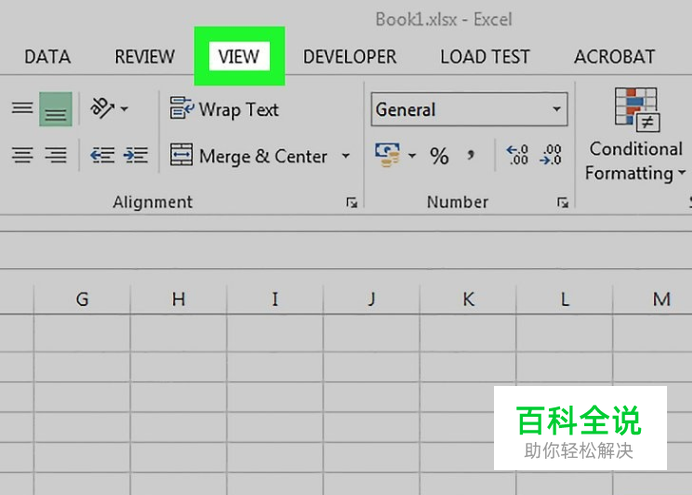Expand Merge & Center dropdown arrow
The width and height of the screenshot is (692, 495).
[x=346, y=156]
